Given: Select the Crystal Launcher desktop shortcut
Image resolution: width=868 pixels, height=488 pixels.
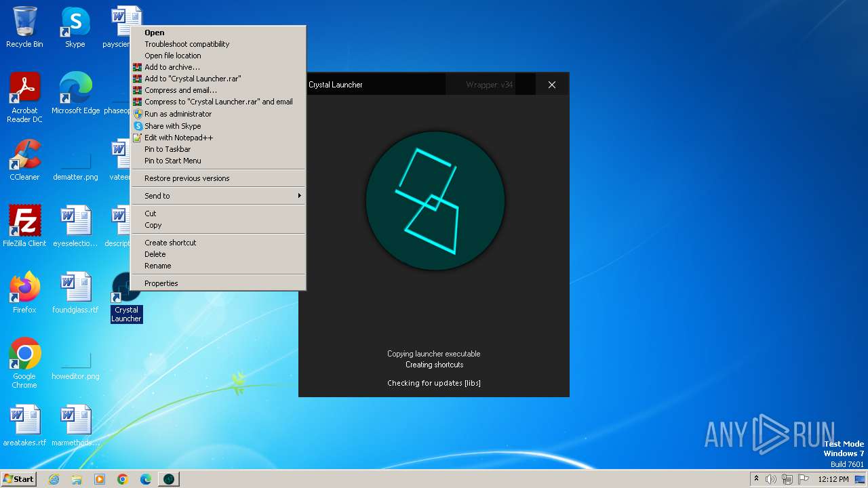Looking at the screenshot, I should (x=127, y=298).
